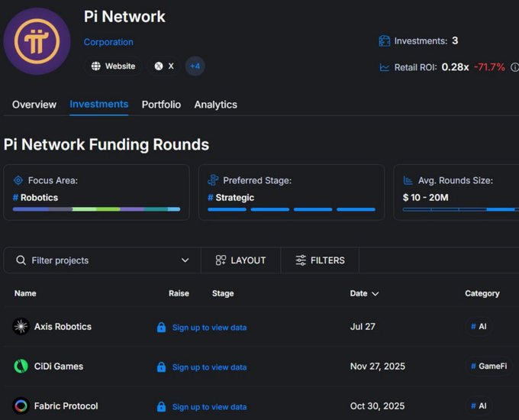Click the Avg. Rounds Size range bar
The height and width of the screenshot is (420, 519).
point(461,209)
